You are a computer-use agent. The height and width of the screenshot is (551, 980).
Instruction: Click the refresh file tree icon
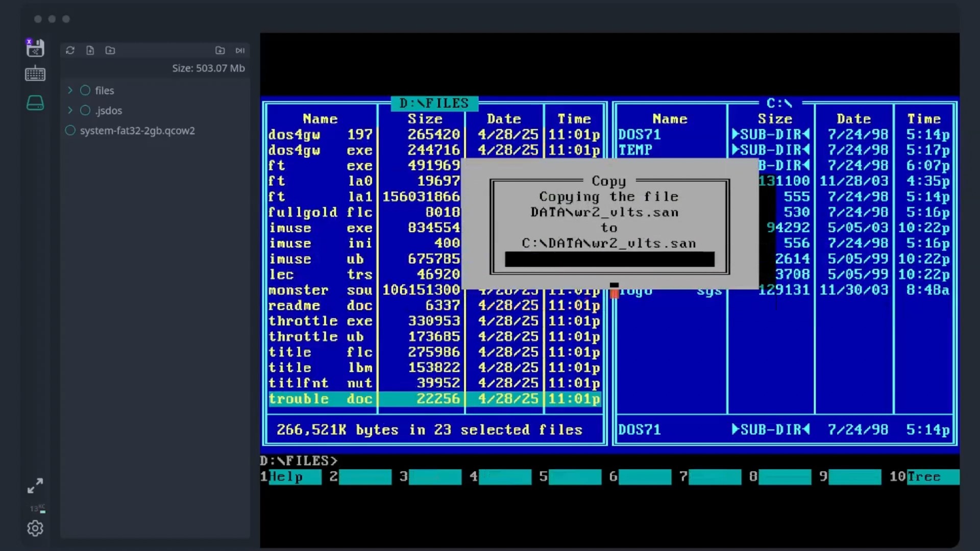pyautogui.click(x=70, y=50)
